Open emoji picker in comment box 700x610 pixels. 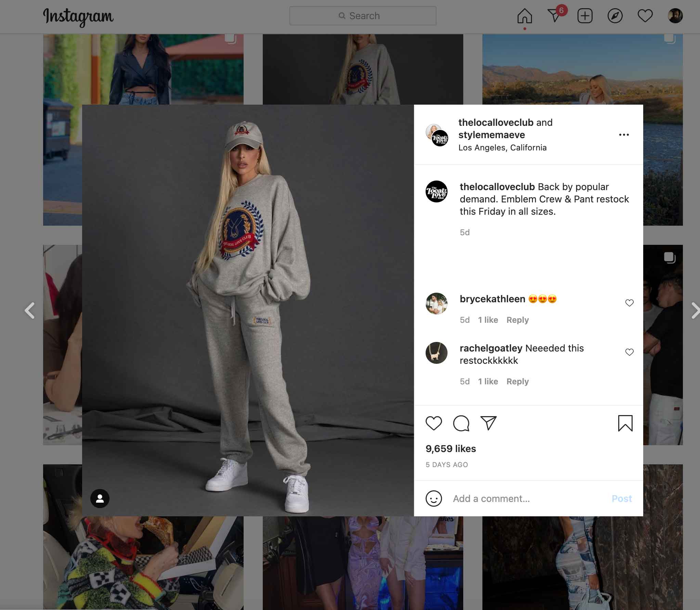coord(434,499)
